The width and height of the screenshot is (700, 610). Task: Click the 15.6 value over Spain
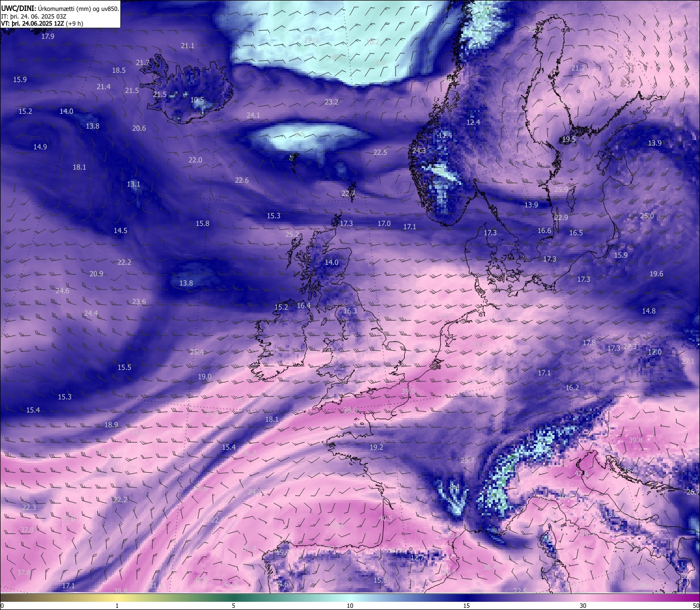point(380,580)
